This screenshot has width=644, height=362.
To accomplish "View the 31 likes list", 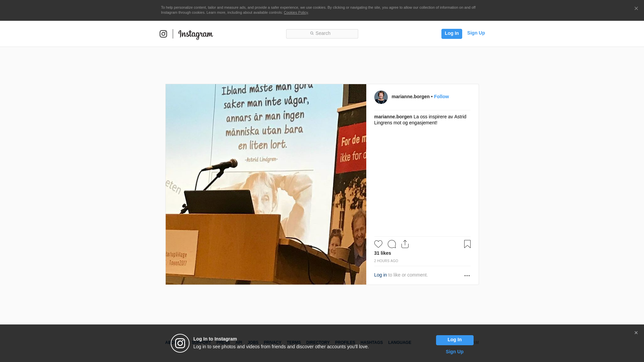I will (382, 253).
